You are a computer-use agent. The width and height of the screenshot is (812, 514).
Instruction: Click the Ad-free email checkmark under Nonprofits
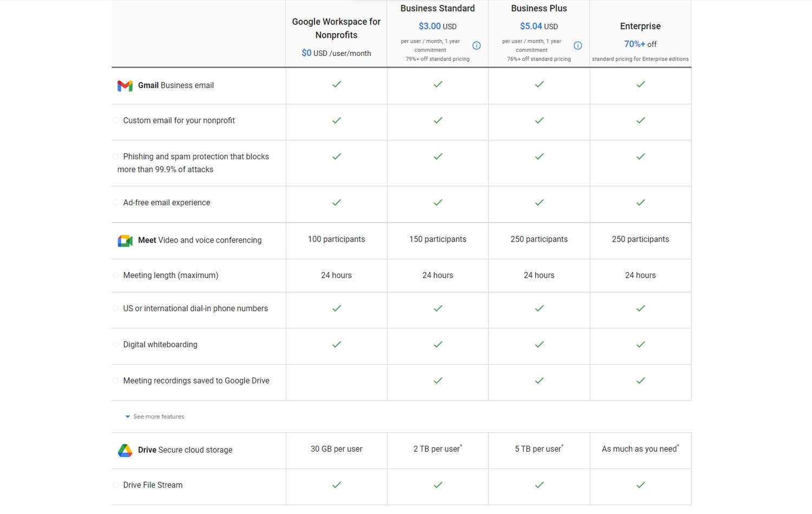click(x=336, y=203)
